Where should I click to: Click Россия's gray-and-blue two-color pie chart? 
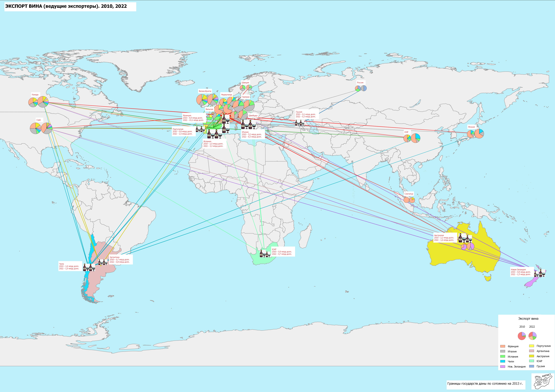[364, 88]
